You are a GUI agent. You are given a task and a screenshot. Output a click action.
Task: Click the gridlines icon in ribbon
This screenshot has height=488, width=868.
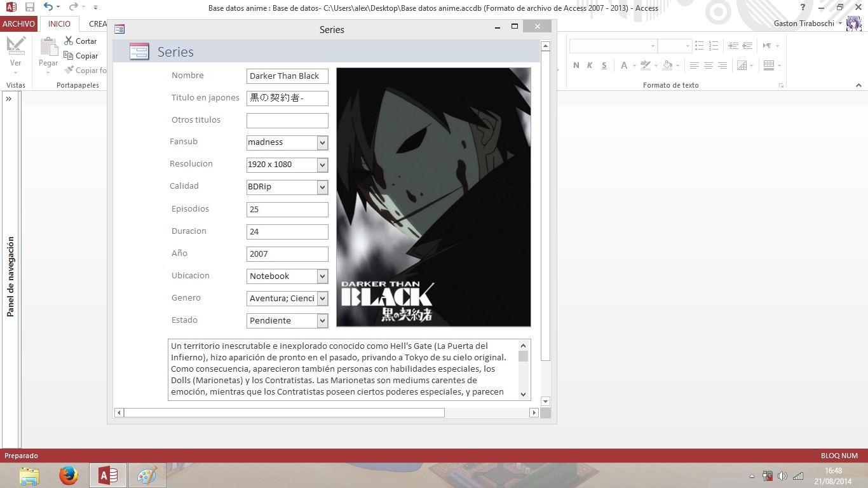[x=742, y=65]
